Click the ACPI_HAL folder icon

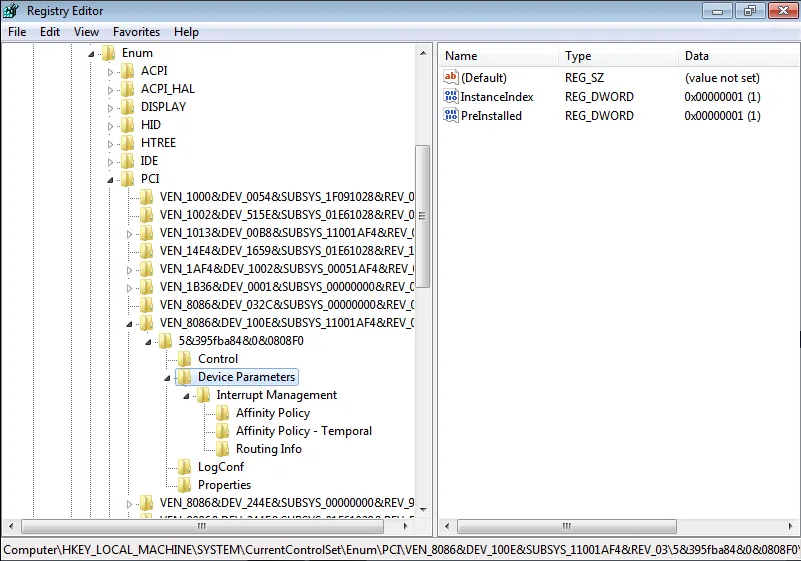click(128, 89)
